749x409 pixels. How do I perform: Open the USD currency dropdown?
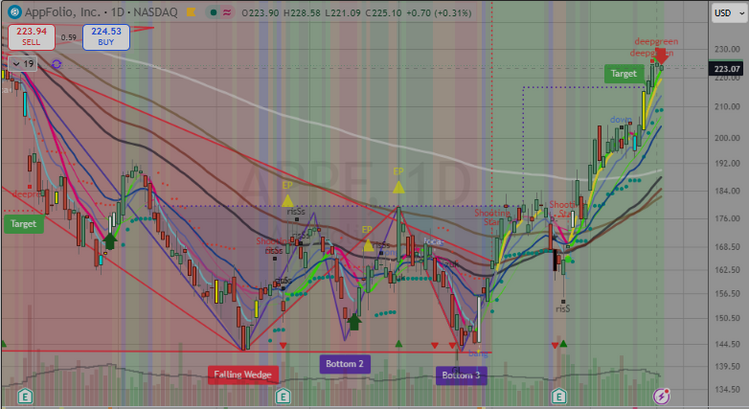(x=728, y=13)
